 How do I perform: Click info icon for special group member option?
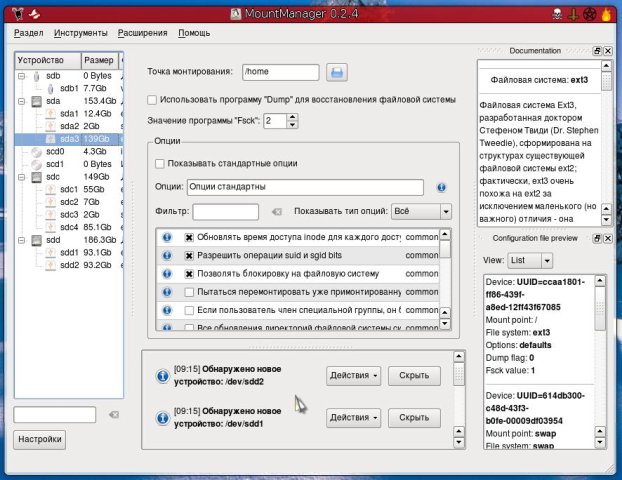(x=167, y=310)
